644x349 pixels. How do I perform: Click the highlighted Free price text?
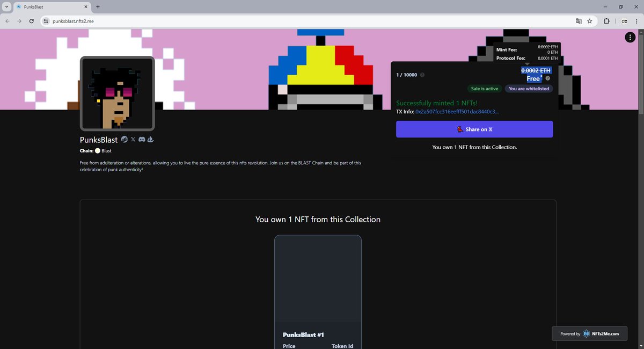[533, 79]
